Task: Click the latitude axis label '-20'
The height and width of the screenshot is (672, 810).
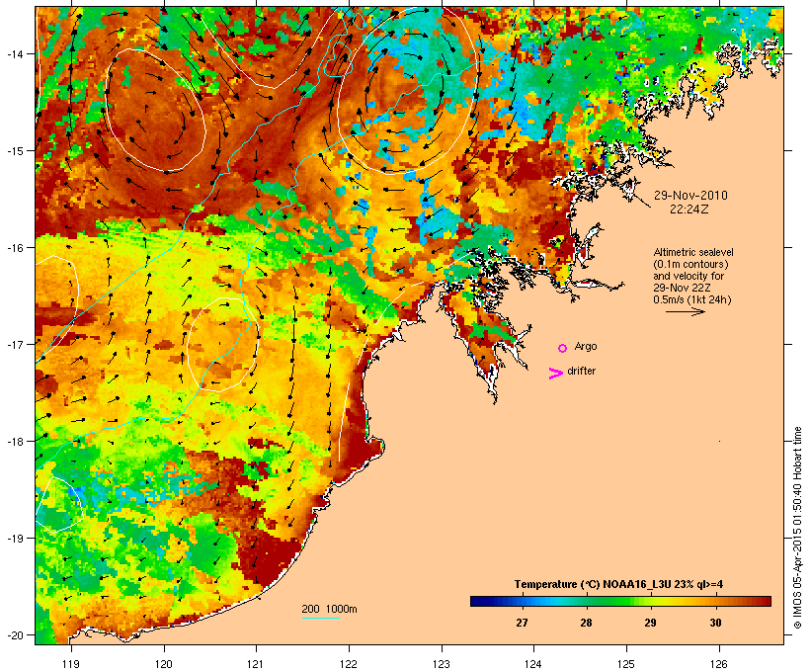Action: click(14, 634)
